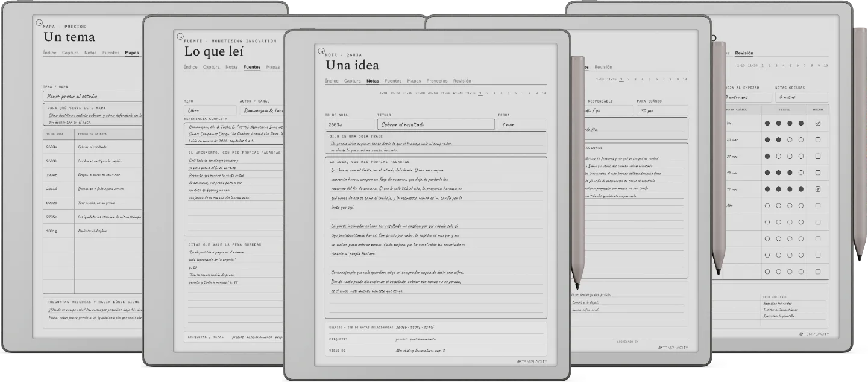The width and height of the screenshot is (868, 382).
Task: Tap the Título field 'Cobrar el resultado'
Action: pyautogui.click(x=436, y=124)
